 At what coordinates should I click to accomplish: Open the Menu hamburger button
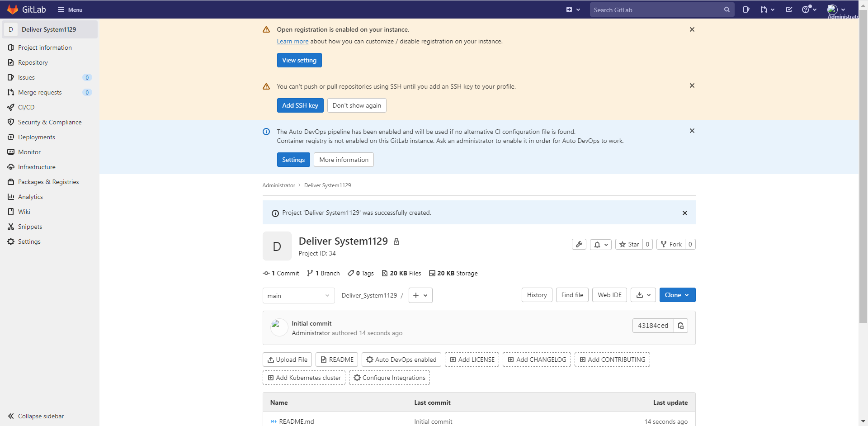coord(70,9)
